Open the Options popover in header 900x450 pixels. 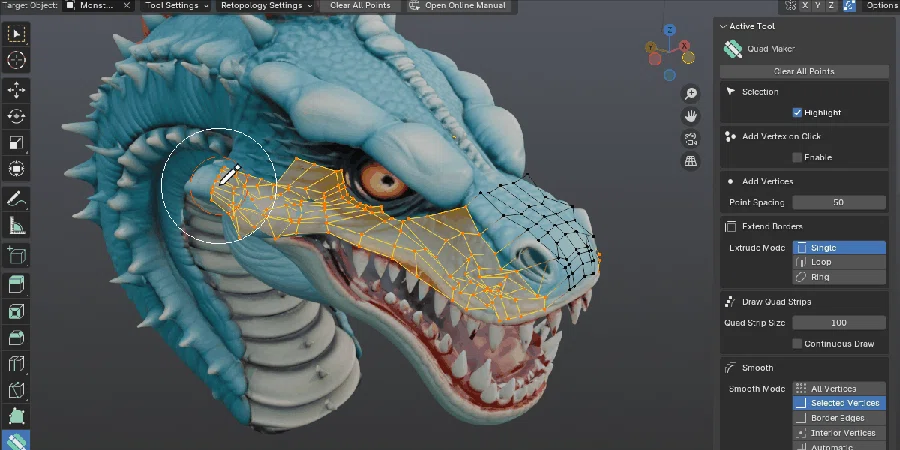[881, 5]
